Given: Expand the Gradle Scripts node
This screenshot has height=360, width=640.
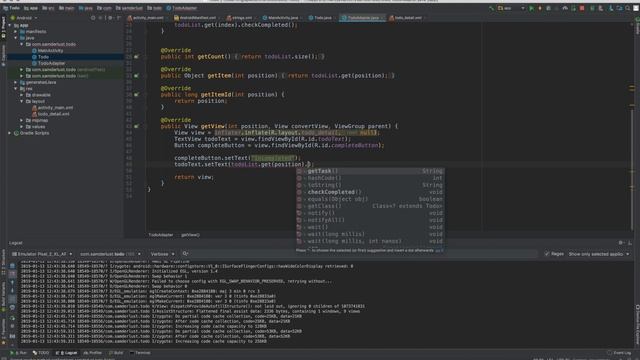Looking at the screenshot, I should click(10, 133).
